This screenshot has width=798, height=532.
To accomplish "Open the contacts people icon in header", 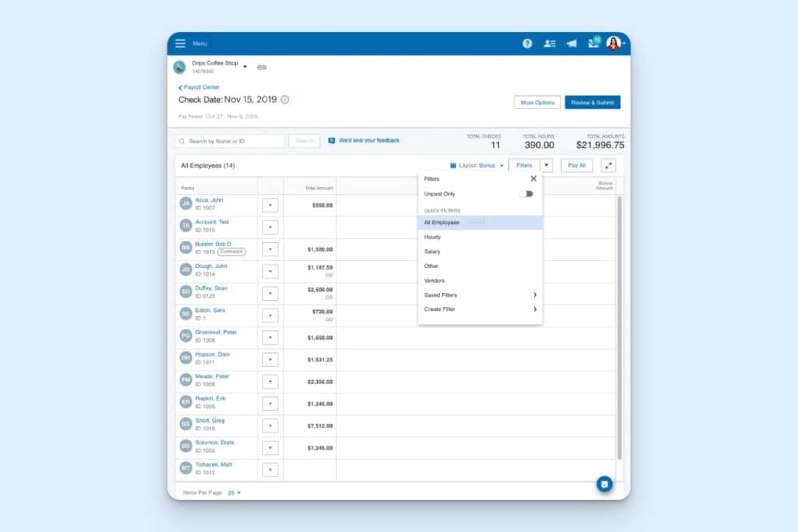I will point(549,44).
